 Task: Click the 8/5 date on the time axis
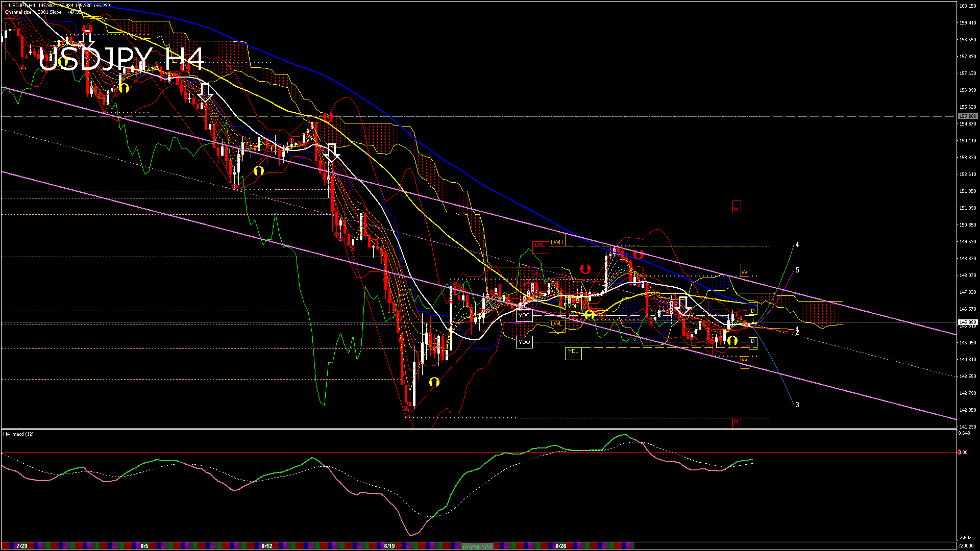pos(144,546)
